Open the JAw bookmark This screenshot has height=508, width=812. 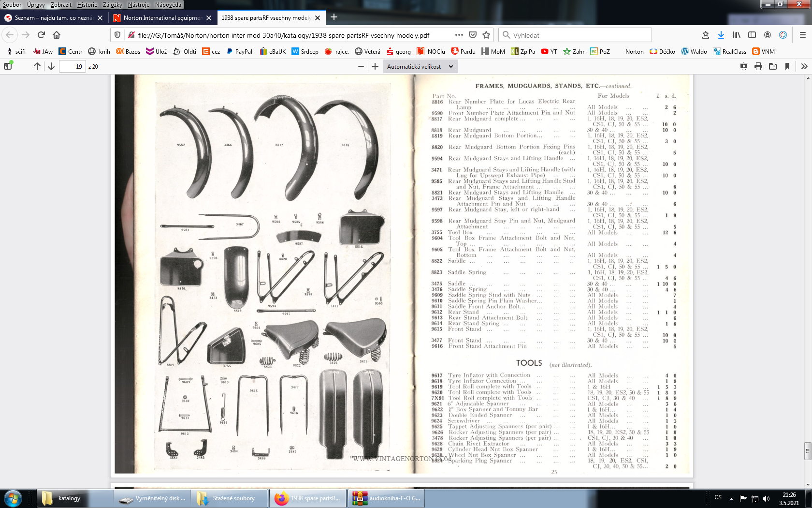pos(43,51)
